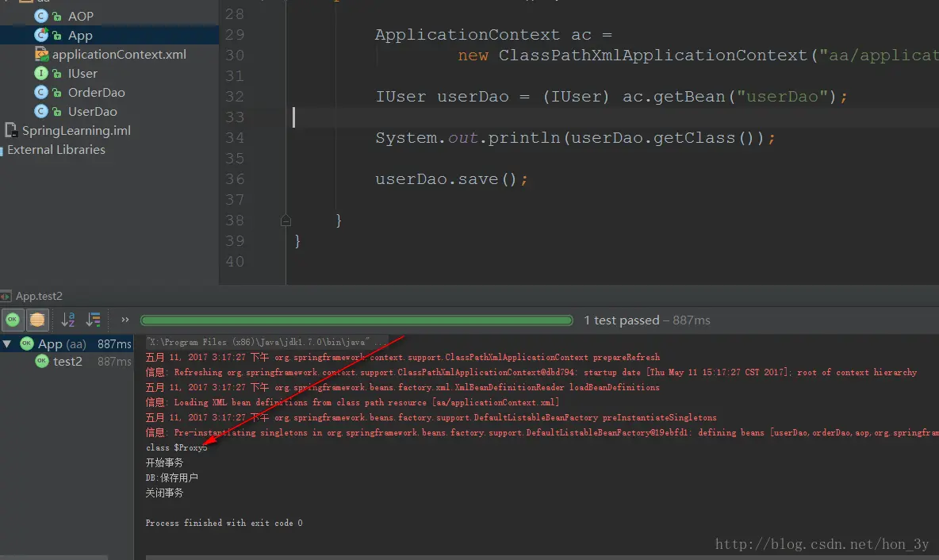This screenshot has height=560, width=939.
Task: Click the green lock icon next to AOP
Action: click(x=57, y=17)
